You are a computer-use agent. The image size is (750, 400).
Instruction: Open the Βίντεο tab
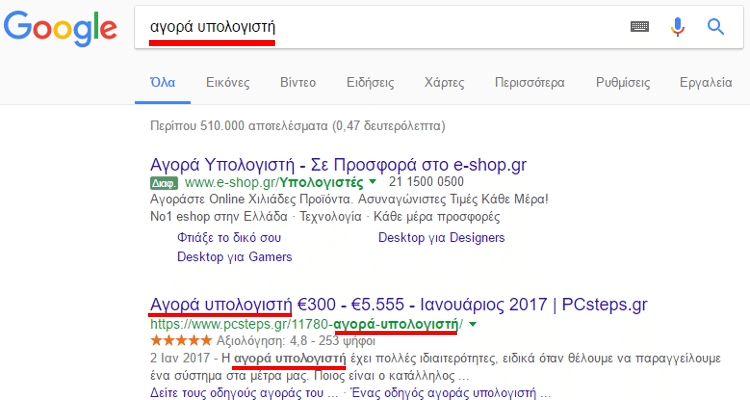pyautogui.click(x=298, y=82)
